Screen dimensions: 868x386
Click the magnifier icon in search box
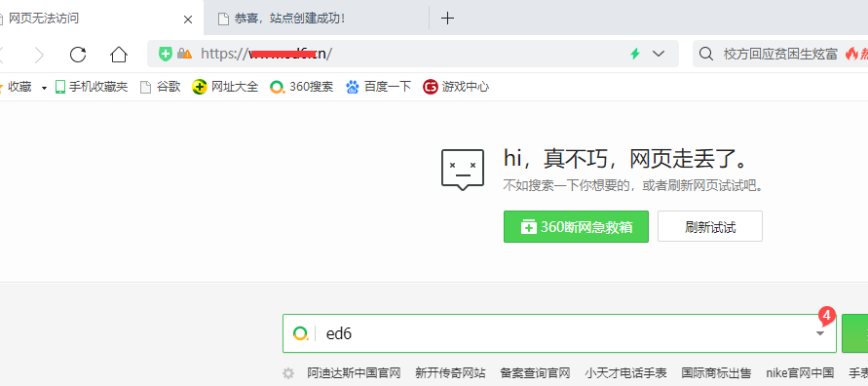706,54
